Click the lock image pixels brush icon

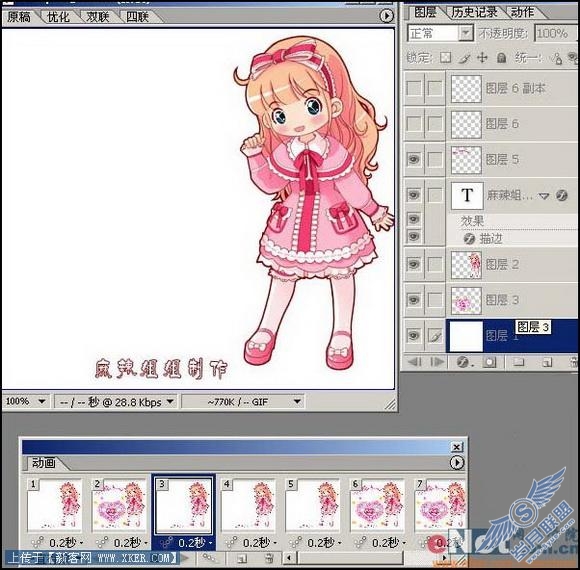click(464, 58)
